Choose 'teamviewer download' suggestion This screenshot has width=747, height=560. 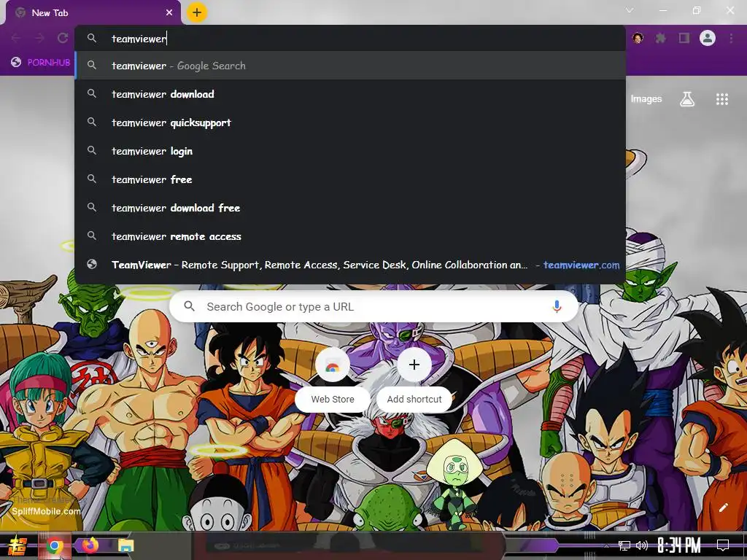349,94
